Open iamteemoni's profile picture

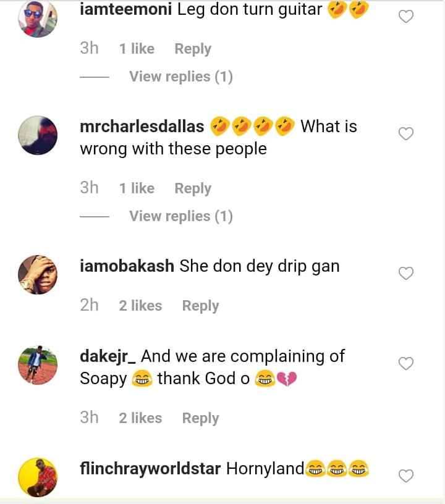click(x=38, y=19)
